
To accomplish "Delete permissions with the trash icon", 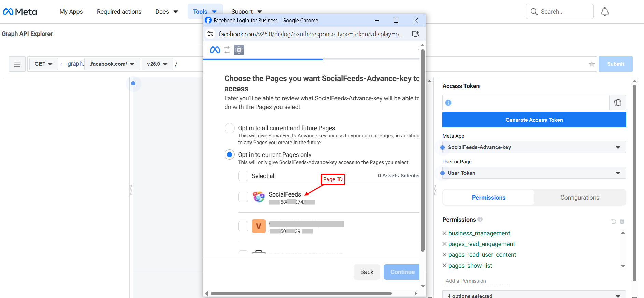I will 622,221.
